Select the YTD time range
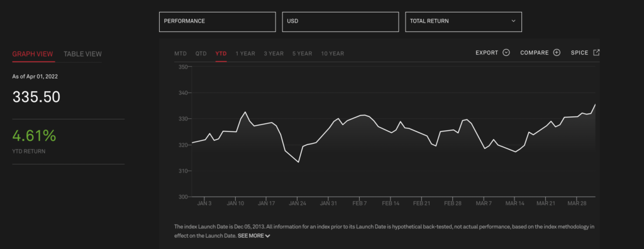 tap(221, 53)
